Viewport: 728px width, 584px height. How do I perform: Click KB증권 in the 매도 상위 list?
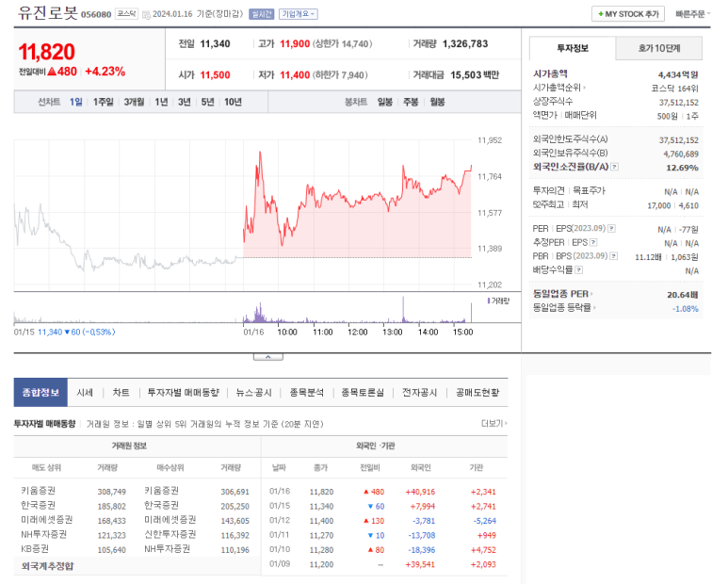(x=35, y=548)
